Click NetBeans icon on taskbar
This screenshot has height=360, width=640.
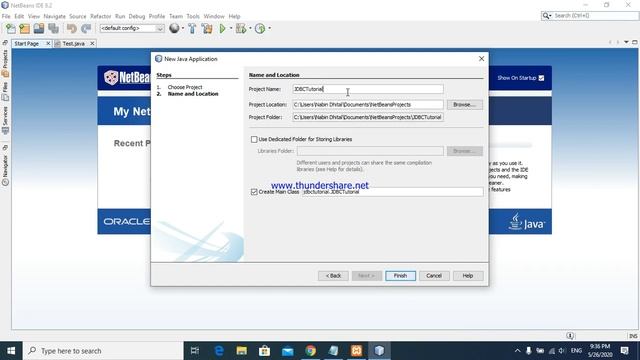379,351
